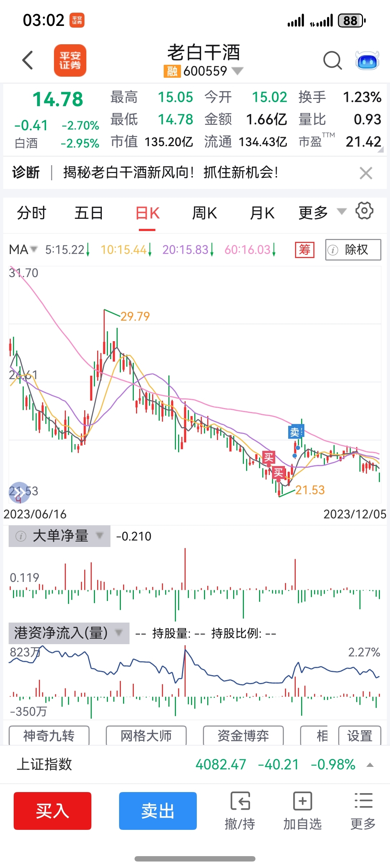
Task: Tap the current price 14.78
Action: 58,99
